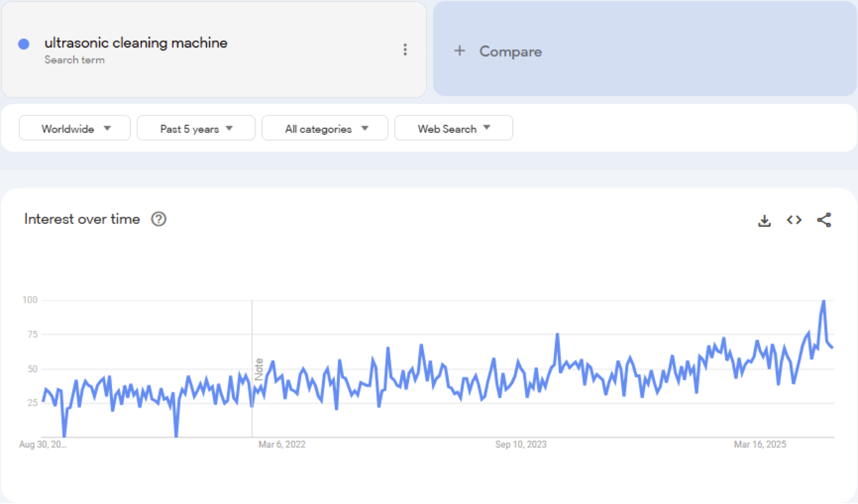The height and width of the screenshot is (504, 858).
Task: Share the interest over time chart
Action: click(x=824, y=220)
